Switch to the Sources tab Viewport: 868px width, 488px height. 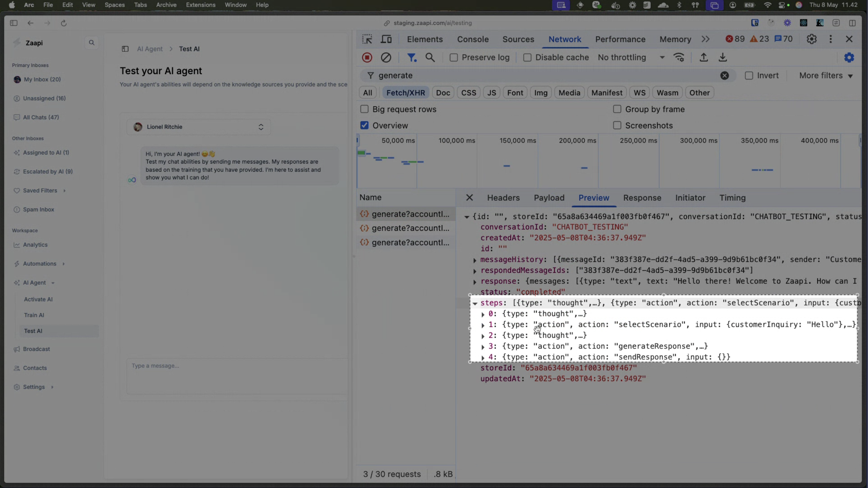pos(518,39)
